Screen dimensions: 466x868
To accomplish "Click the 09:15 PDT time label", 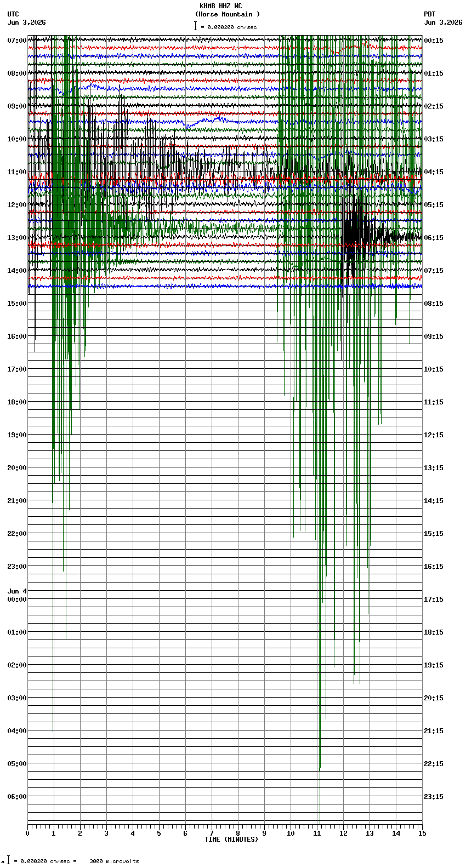I will coord(434,336).
